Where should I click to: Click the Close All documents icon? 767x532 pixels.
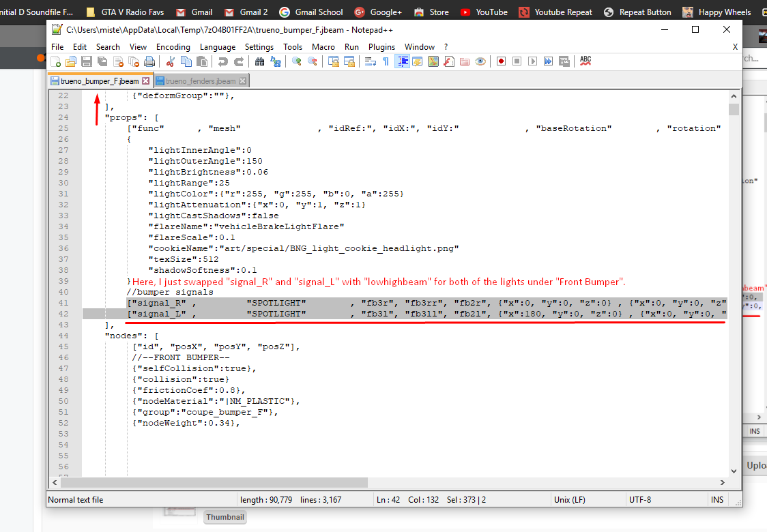134,61
